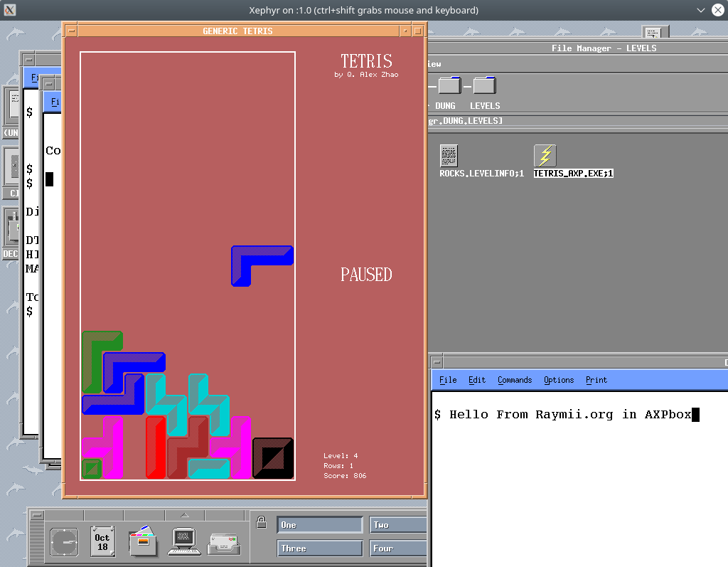The image size is (728, 567).
Task: Open the ROCKS.LEVELINFO;1 file icon
Action: [x=449, y=154]
